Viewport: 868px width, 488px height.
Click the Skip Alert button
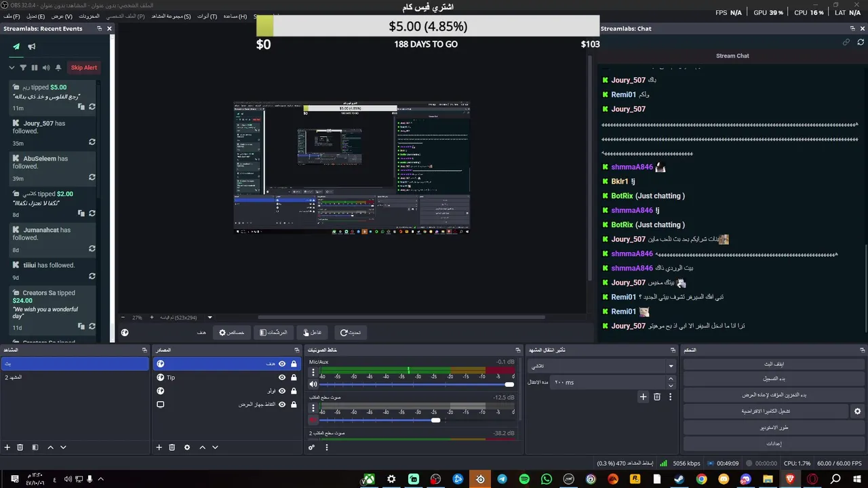[x=84, y=68]
